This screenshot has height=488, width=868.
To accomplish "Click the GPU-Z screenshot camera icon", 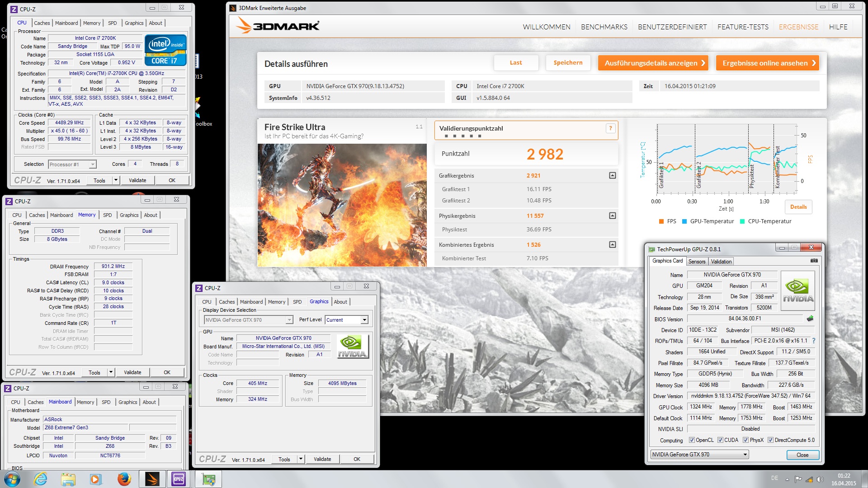I will [x=814, y=261].
